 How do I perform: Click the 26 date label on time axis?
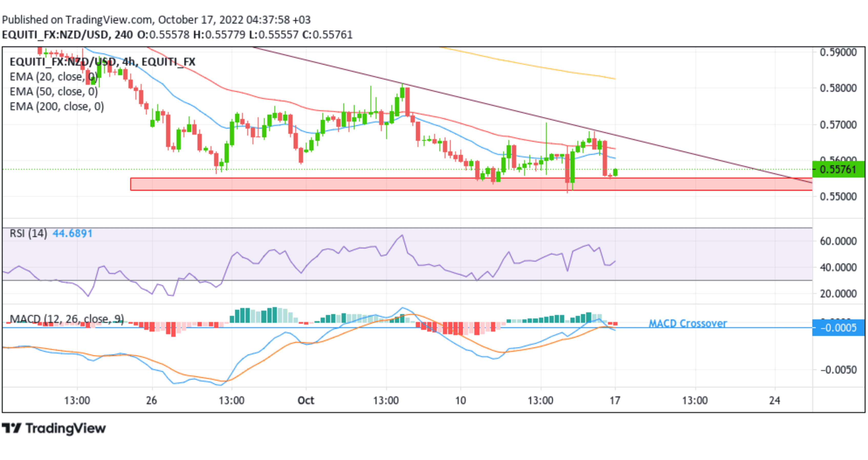(x=152, y=400)
